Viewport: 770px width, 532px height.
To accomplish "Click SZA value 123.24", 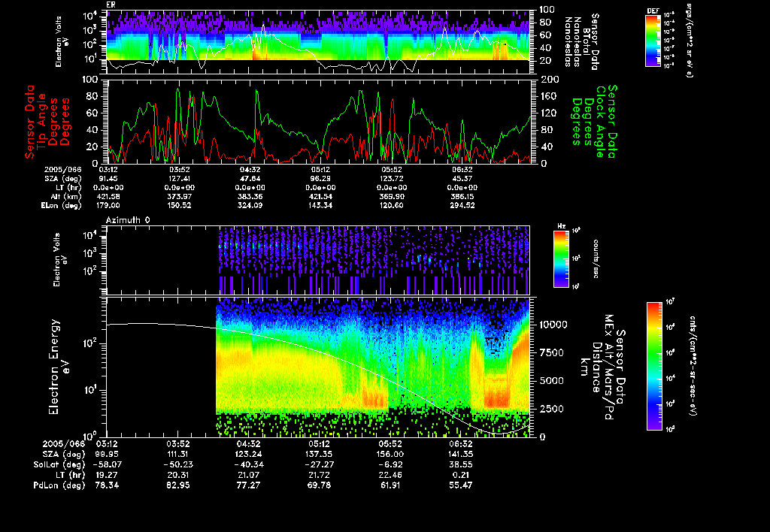I will [x=248, y=455].
